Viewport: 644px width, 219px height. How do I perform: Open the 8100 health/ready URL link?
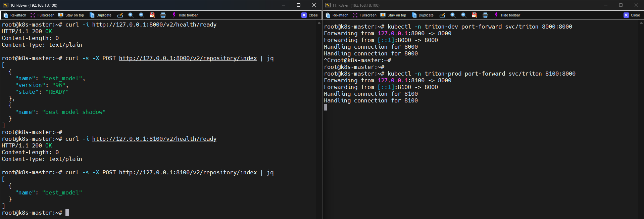click(x=154, y=139)
